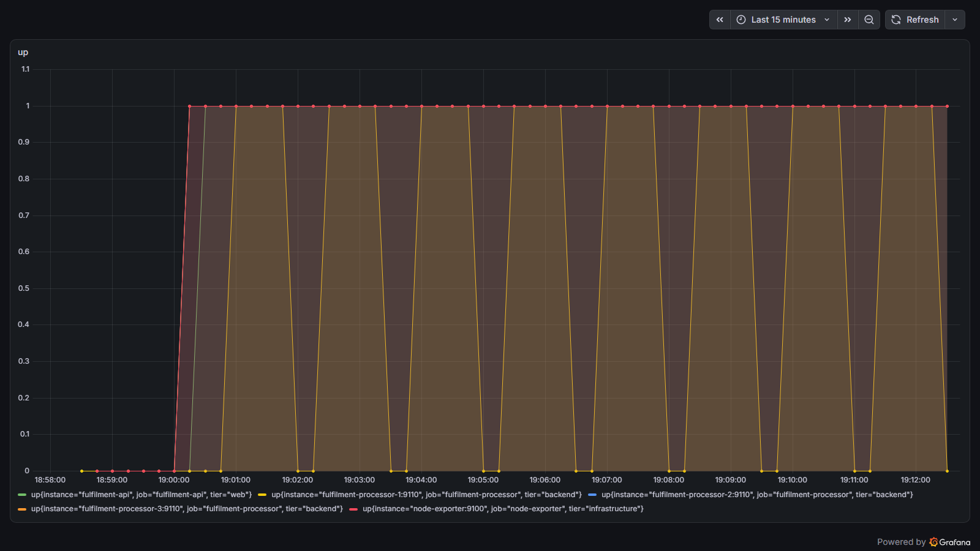The image size is (980, 551).
Task: Click the orange fulfilment-processor-3 color swatch
Action: click(22, 509)
